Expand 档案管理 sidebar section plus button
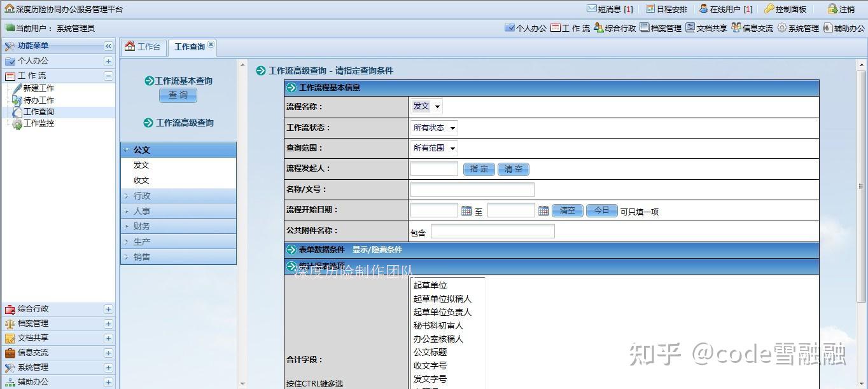Viewport: 868px width, 389px height. point(108,324)
